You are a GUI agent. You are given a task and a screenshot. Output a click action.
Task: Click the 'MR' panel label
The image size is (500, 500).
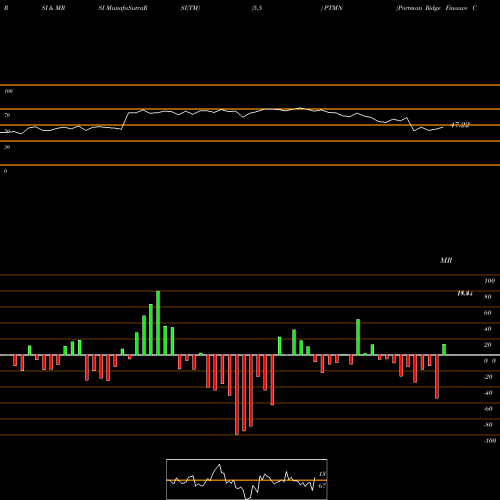click(x=446, y=260)
